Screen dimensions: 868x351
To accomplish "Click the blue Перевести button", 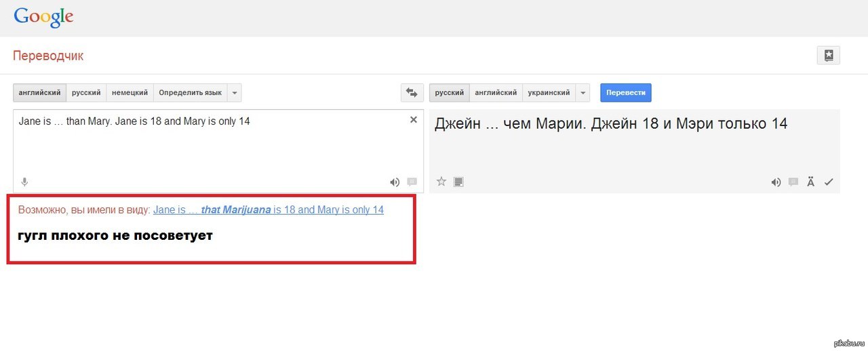I will (x=626, y=93).
